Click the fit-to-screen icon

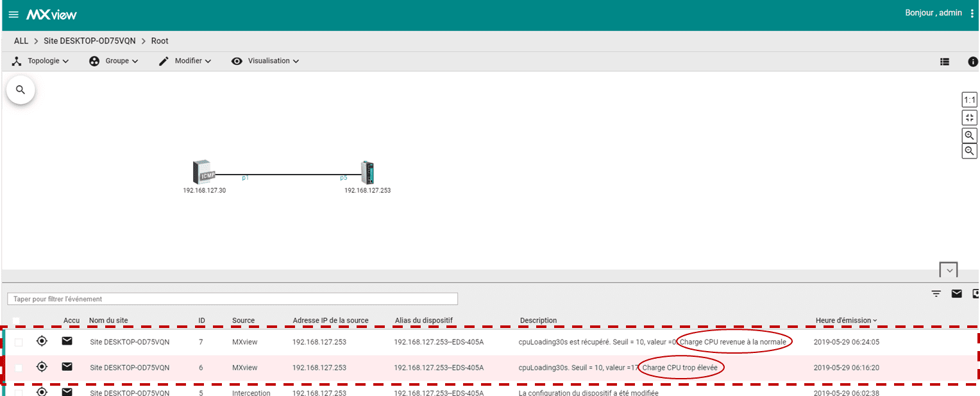tap(969, 117)
